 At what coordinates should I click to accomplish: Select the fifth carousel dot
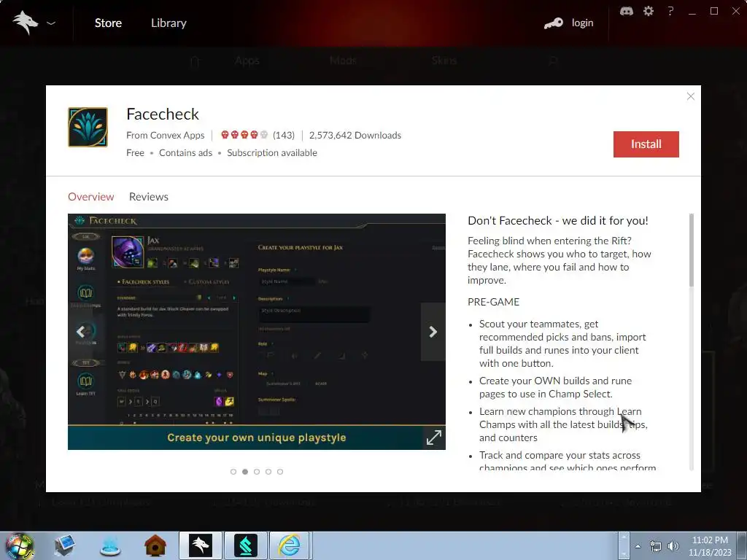tap(280, 472)
